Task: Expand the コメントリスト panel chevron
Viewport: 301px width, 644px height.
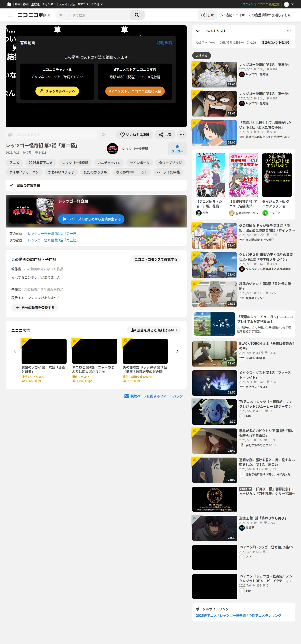Action: pos(198,31)
